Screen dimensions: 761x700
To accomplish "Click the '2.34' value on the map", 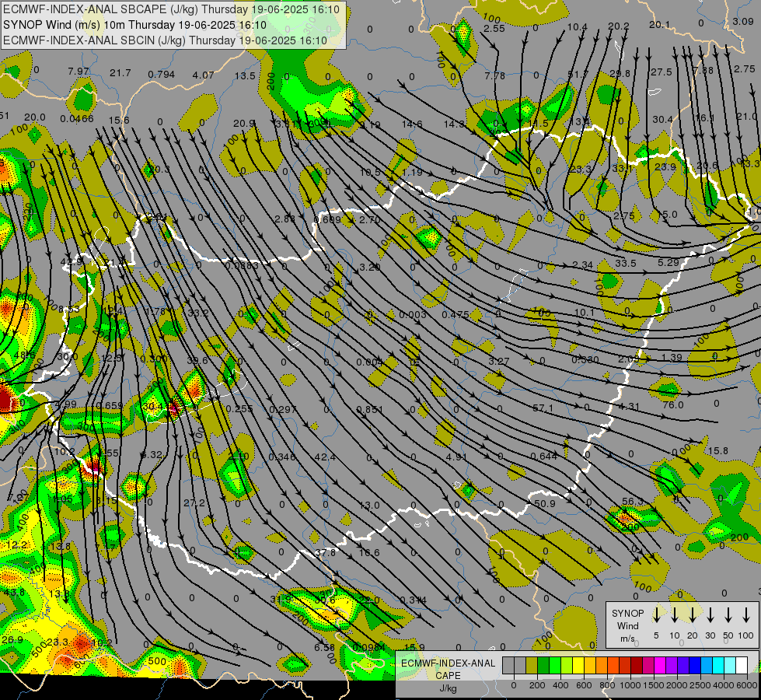I will click(582, 264).
